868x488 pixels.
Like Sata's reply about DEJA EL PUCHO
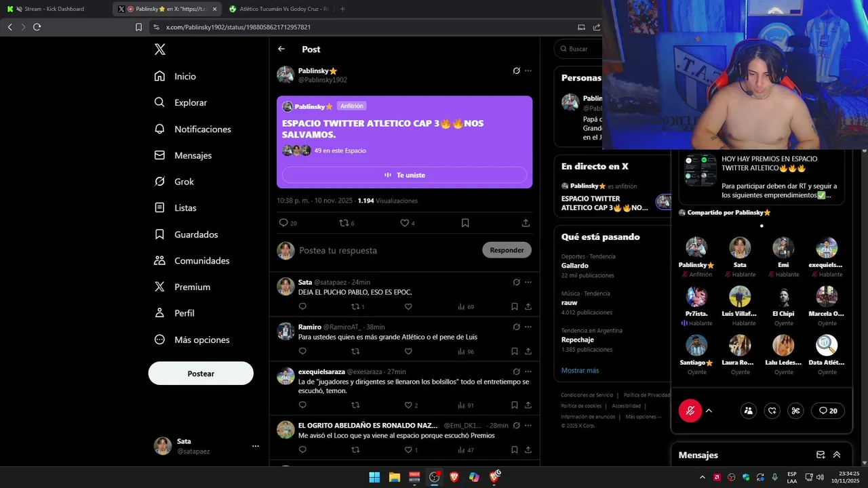pos(408,306)
